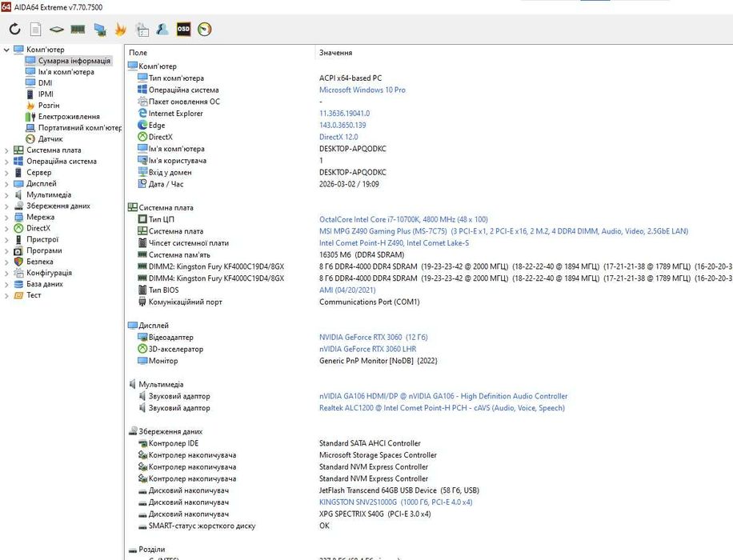Select Сумарна інформація in the tree

click(x=74, y=61)
